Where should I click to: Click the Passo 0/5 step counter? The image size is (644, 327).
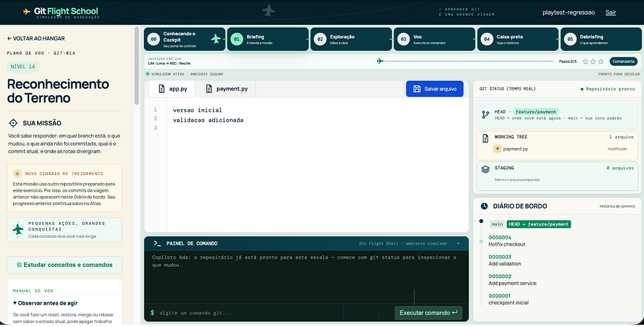(x=567, y=61)
